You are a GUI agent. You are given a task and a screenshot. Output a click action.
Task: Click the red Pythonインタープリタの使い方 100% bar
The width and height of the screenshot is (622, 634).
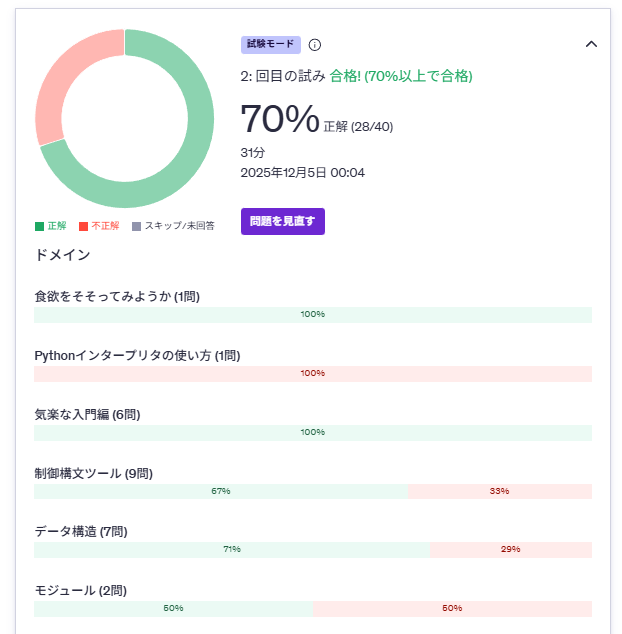pos(312,374)
